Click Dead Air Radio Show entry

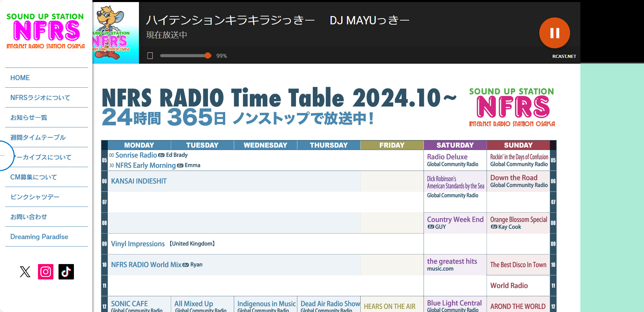click(x=330, y=306)
